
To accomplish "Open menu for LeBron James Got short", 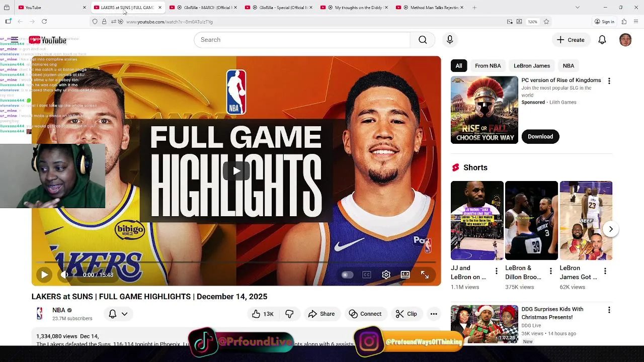I will click(605, 271).
